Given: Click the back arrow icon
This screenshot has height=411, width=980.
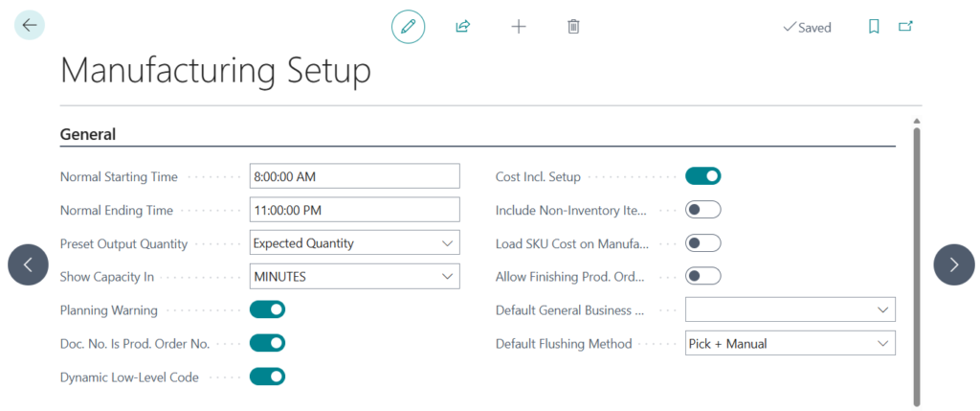Looking at the screenshot, I should pos(30,26).
